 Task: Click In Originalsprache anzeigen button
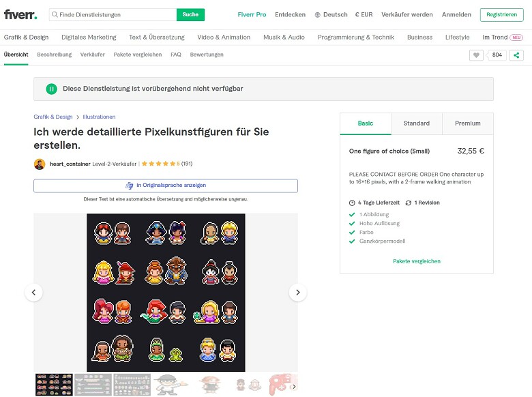(166, 186)
